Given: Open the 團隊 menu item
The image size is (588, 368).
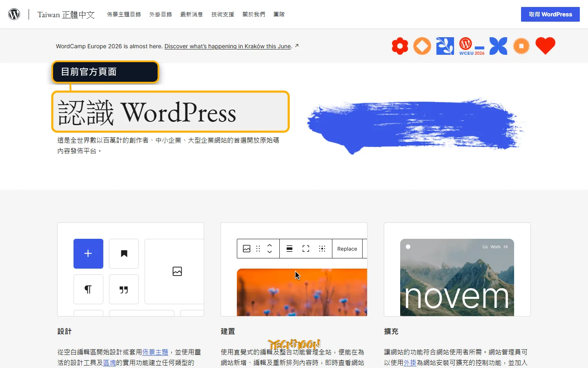Looking at the screenshot, I should coord(279,14).
